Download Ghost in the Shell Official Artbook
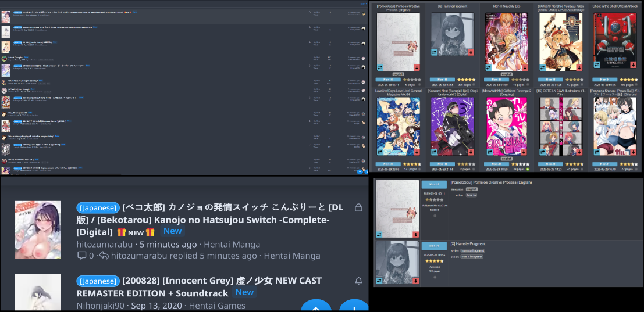The image size is (644, 312). pos(634,64)
